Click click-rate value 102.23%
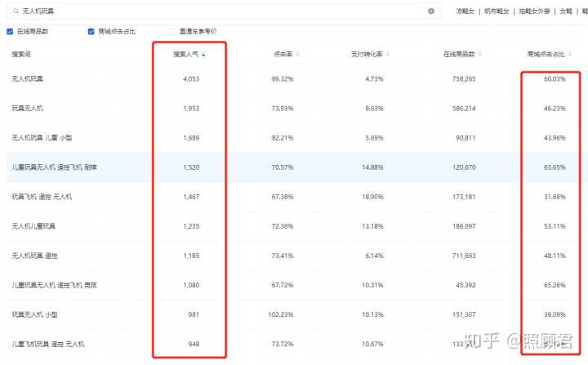 pyautogui.click(x=281, y=314)
